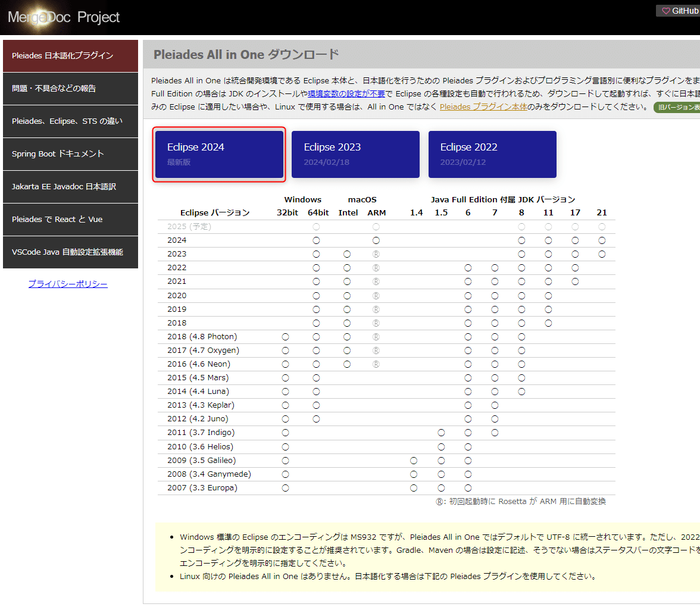This screenshot has height=607, width=700.
Task: Open VSCode Java 自動設定拡張機能 menu item
Action: tap(70, 252)
